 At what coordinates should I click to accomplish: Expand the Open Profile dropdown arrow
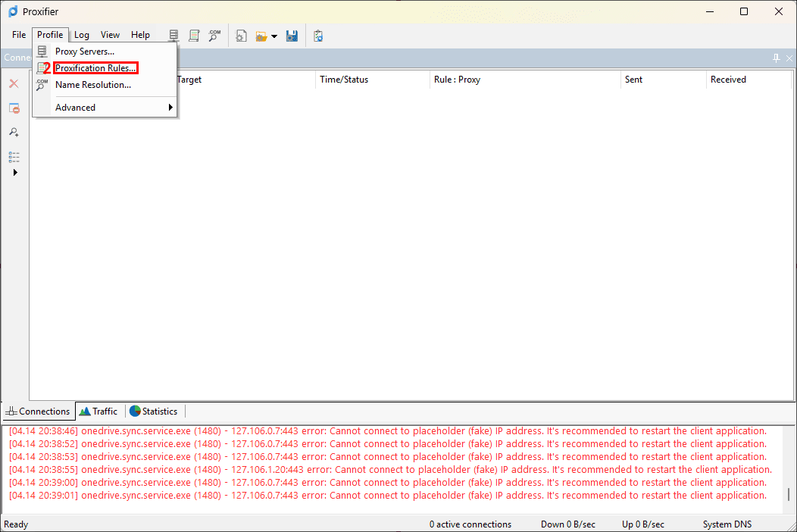(274, 36)
